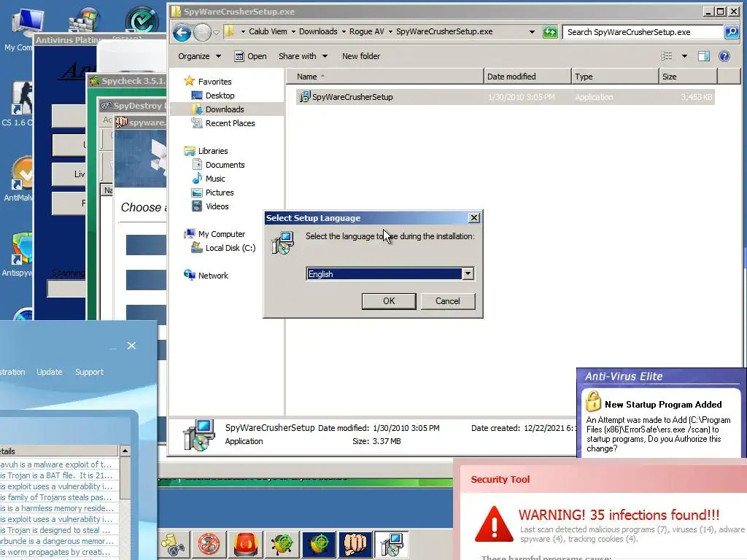The image size is (747, 560).
Task: Close the Select Setup Language dialog
Action: pos(474,217)
